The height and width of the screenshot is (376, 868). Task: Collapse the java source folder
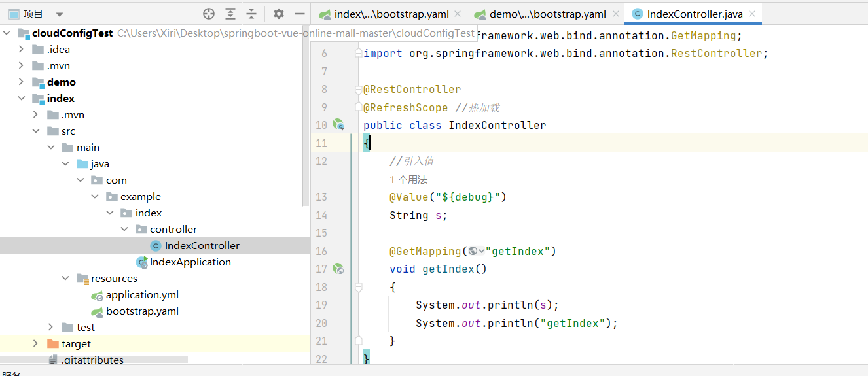tap(65, 163)
